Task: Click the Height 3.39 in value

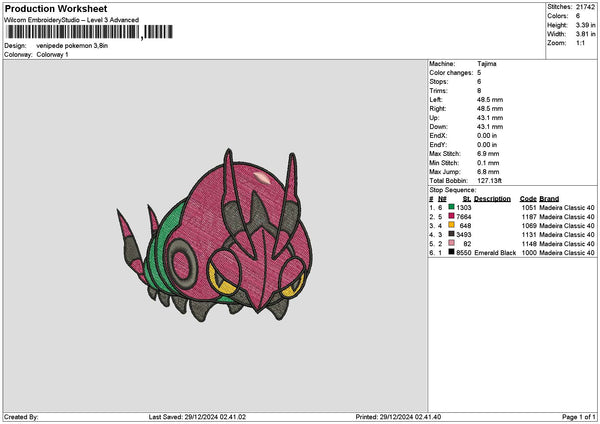Action: [585, 25]
